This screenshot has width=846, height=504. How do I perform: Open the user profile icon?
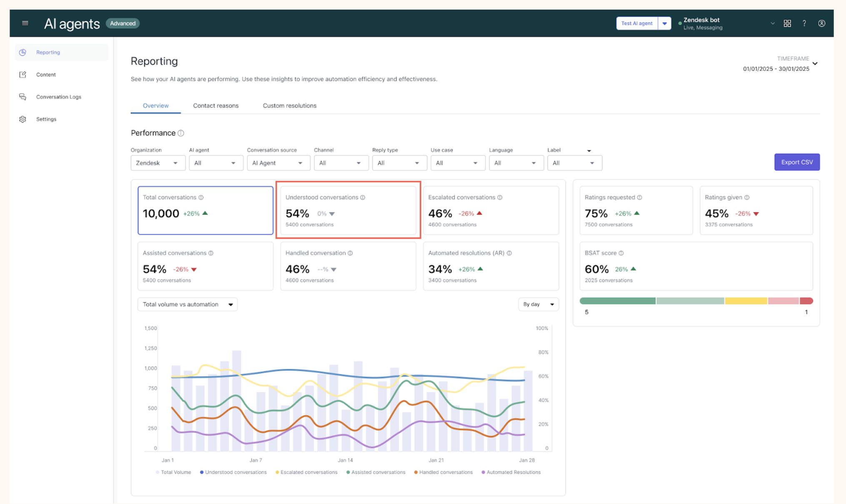pos(821,23)
